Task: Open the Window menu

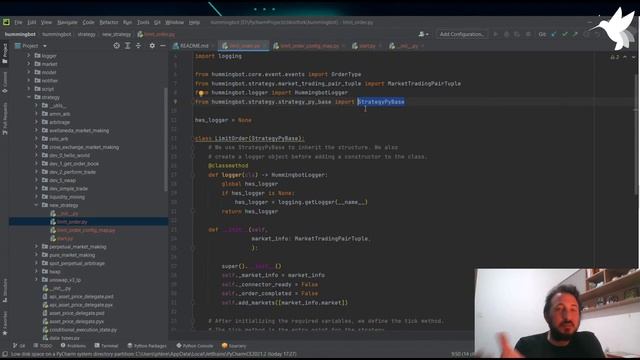Action: pyautogui.click(x=174, y=22)
